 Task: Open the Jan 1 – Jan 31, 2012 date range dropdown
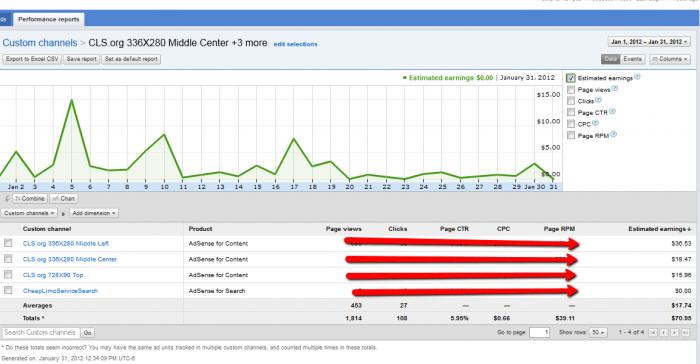coord(650,42)
